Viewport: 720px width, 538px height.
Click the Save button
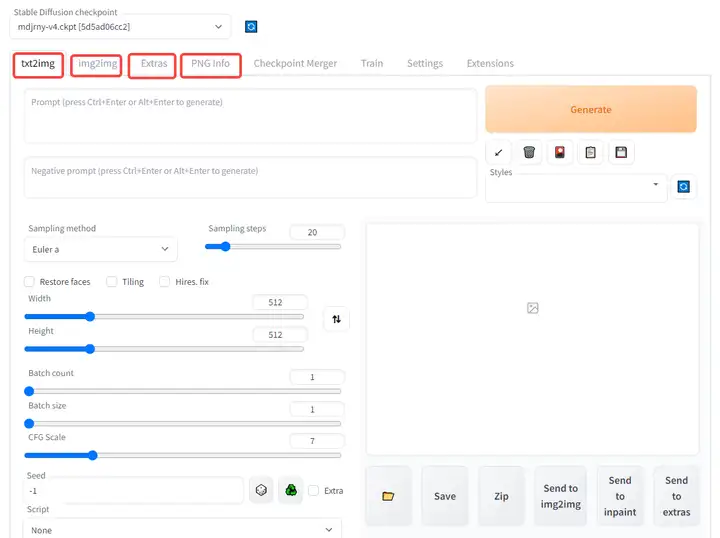pyautogui.click(x=444, y=496)
